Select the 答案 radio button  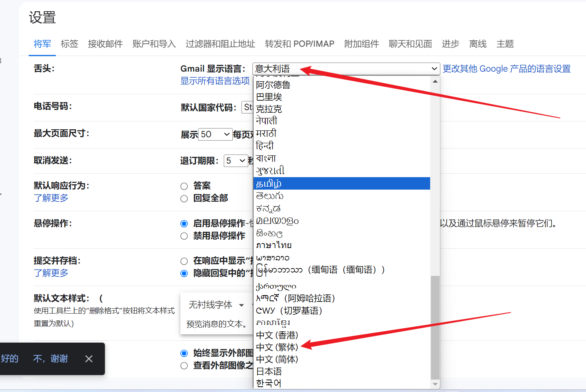pos(184,186)
